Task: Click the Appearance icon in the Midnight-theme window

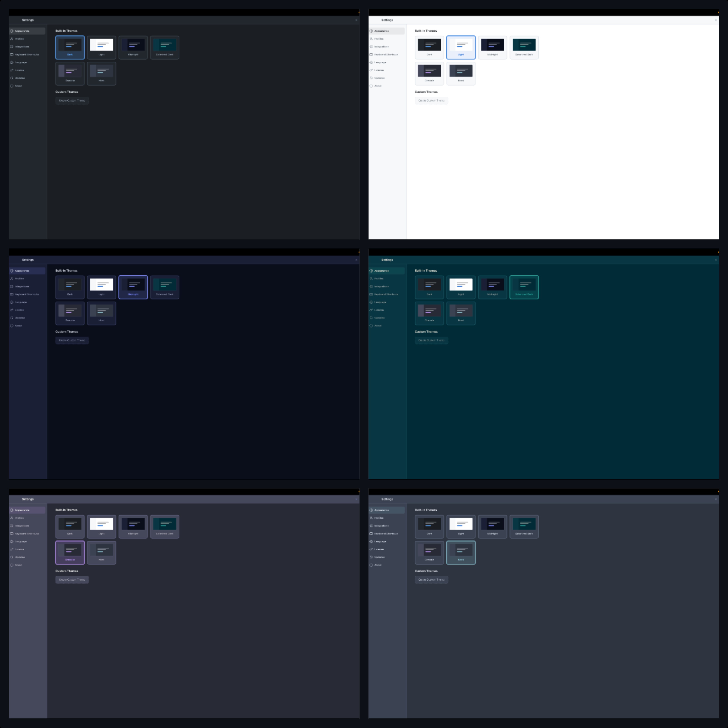Action: tap(12, 270)
